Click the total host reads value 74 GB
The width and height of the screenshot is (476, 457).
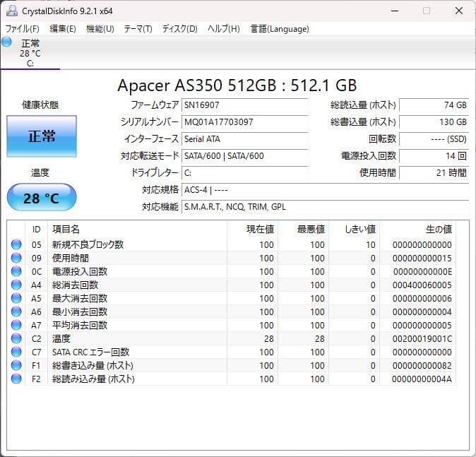pyautogui.click(x=434, y=105)
